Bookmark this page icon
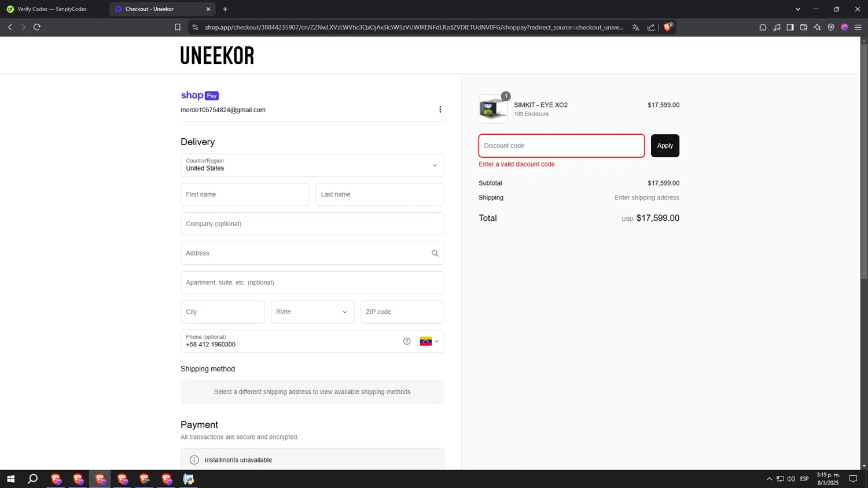Image resolution: width=868 pixels, height=488 pixels. 178,27
